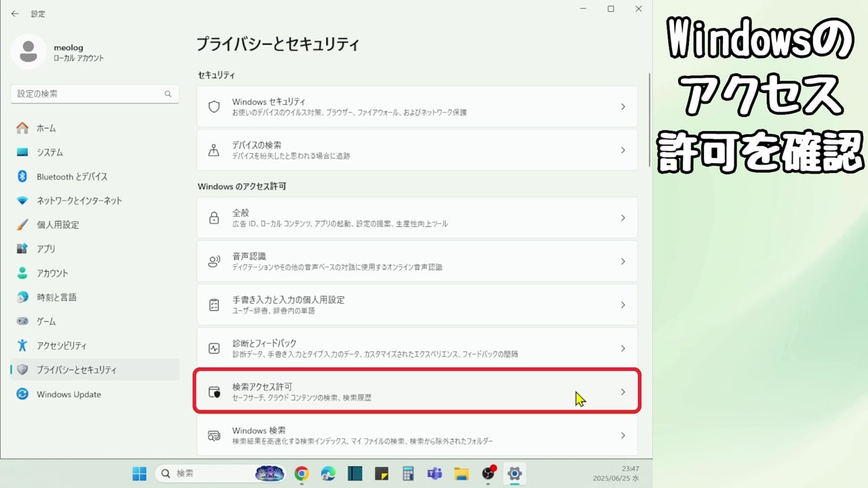Screen dimensions: 868x488
Task: Open Sticky Notes from the taskbar
Action: (382, 473)
